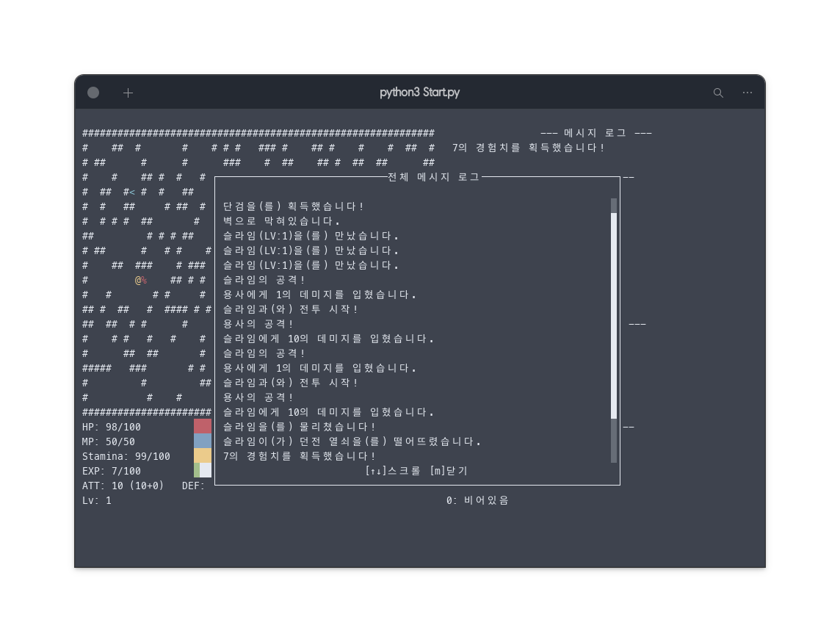Click the '0: 비어있음' empty slot
Image resolution: width=840 pixels, height=642 pixels.
pos(477,500)
